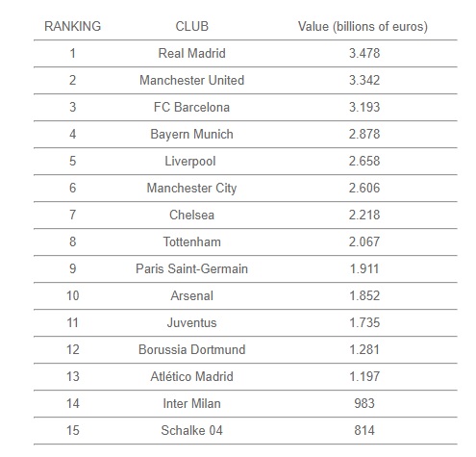Select the Schalke 04 club name
This screenshot has height=457, width=476.
tap(191, 430)
